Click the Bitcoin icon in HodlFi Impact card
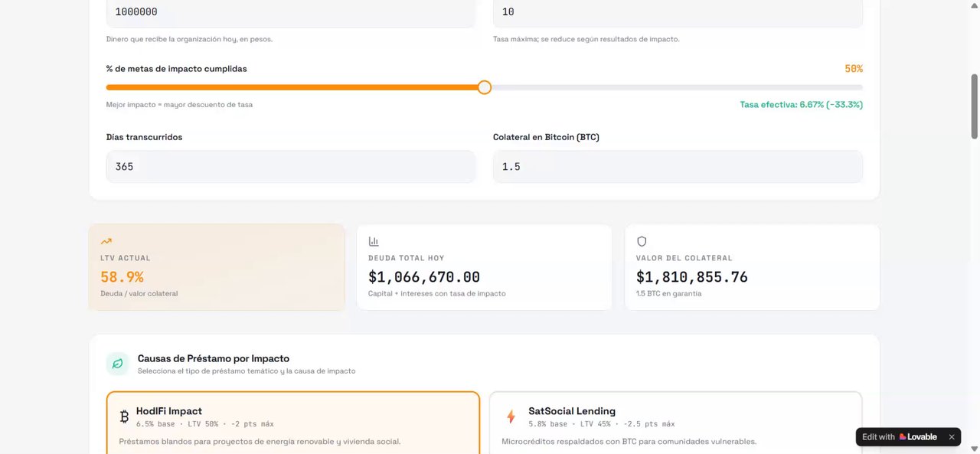 pos(124,416)
